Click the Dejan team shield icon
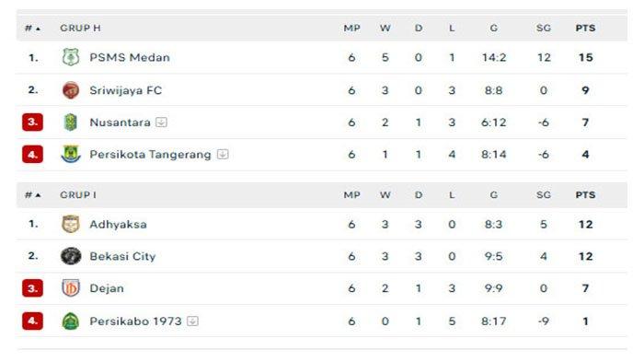644x362 pixels. [71, 288]
